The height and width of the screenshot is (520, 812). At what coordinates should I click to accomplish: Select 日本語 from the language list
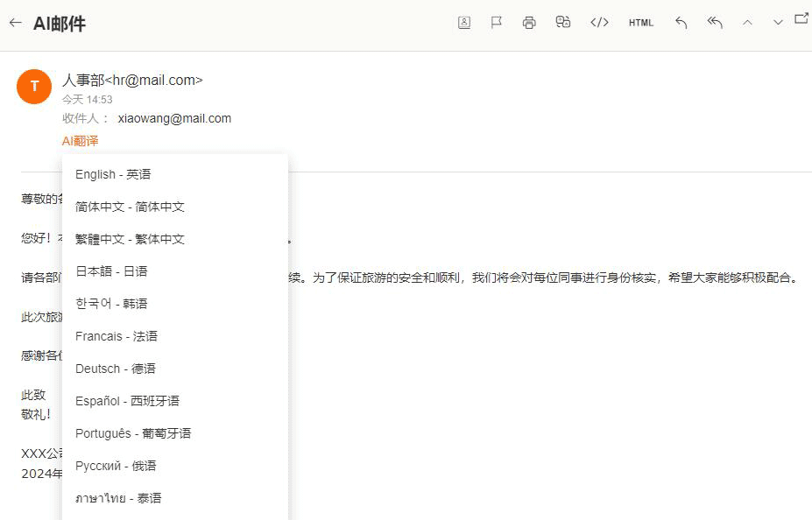109,271
